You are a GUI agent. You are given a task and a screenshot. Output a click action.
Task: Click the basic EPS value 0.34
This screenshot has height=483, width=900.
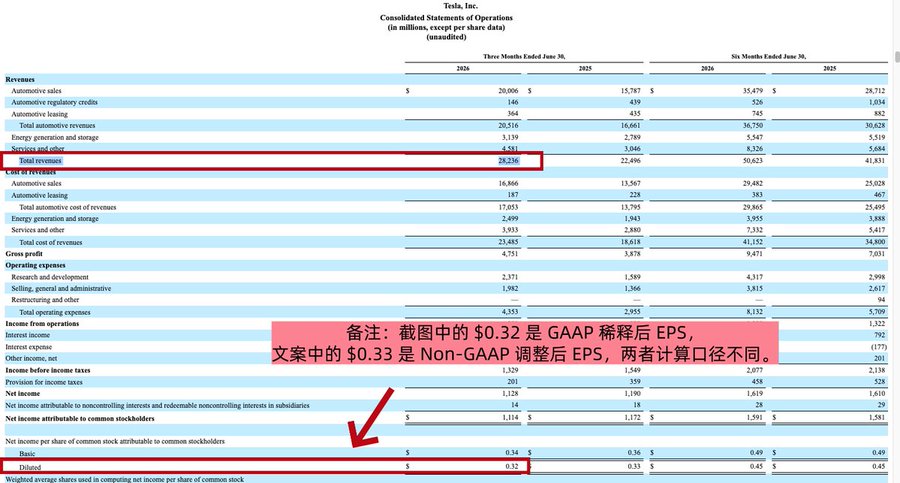(x=512, y=453)
